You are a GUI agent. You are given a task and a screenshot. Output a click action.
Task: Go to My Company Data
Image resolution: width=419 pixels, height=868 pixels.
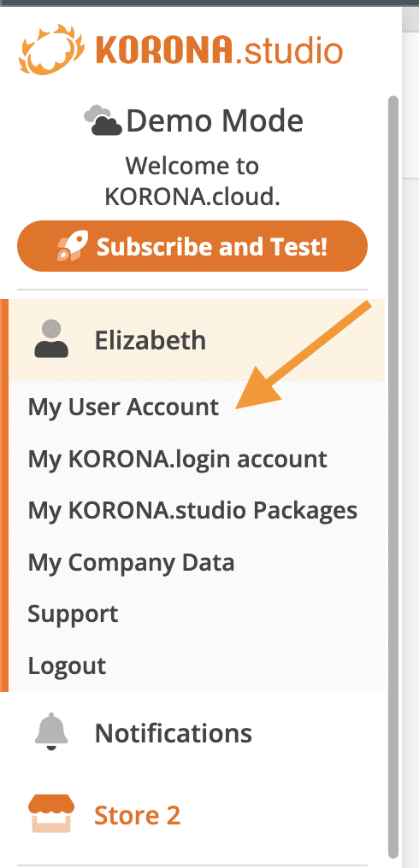click(131, 562)
